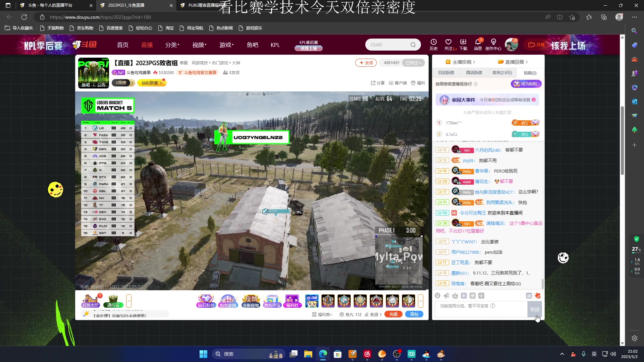Click the 举报 report link
The image size is (644, 362).
point(184,63)
